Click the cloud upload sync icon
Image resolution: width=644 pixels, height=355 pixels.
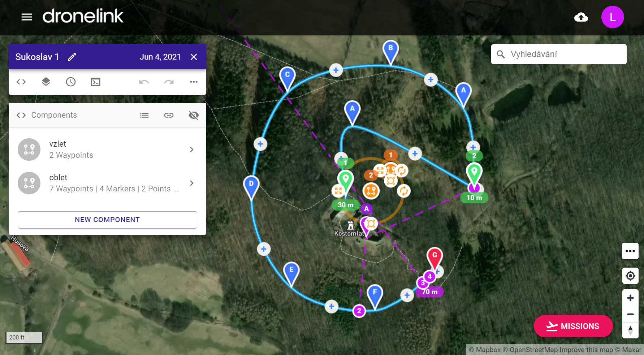pyautogui.click(x=581, y=17)
